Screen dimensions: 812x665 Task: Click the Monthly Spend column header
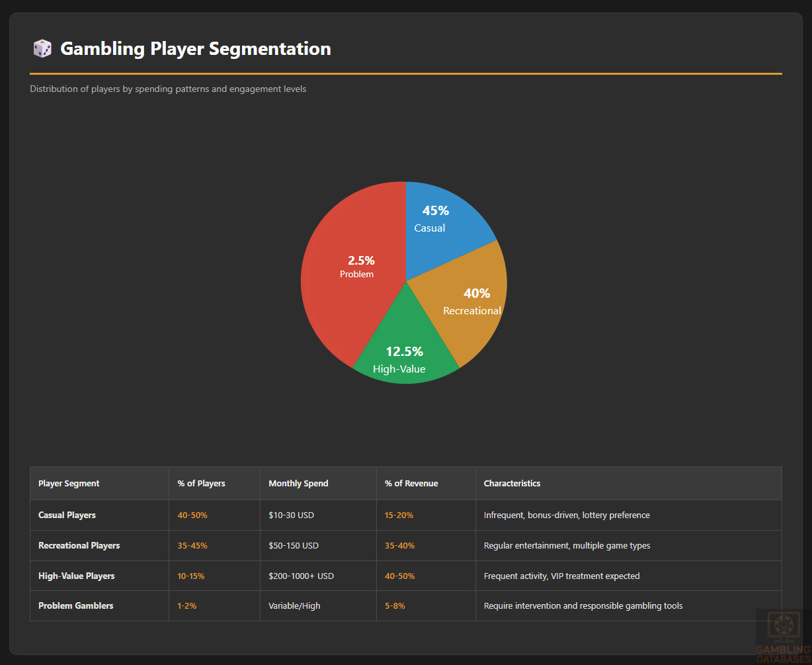298,484
